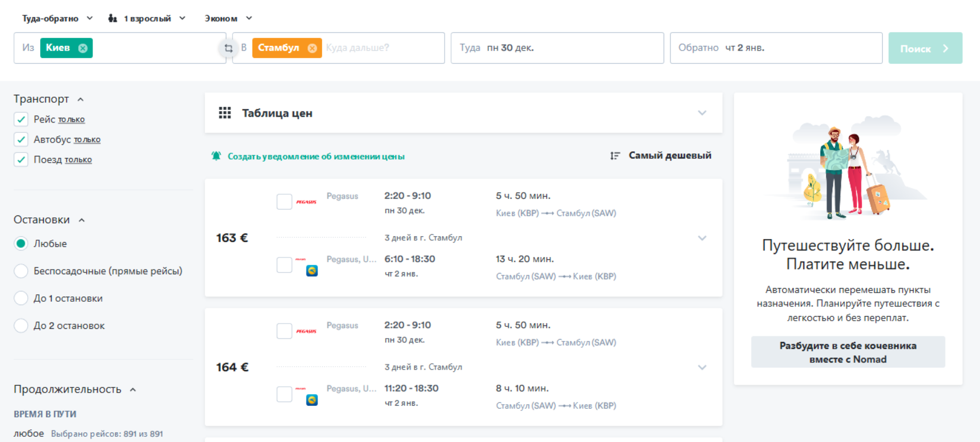Click the Pegasus logo in the 163 € result
The image size is (980, 442).
(x=306, y=202)
